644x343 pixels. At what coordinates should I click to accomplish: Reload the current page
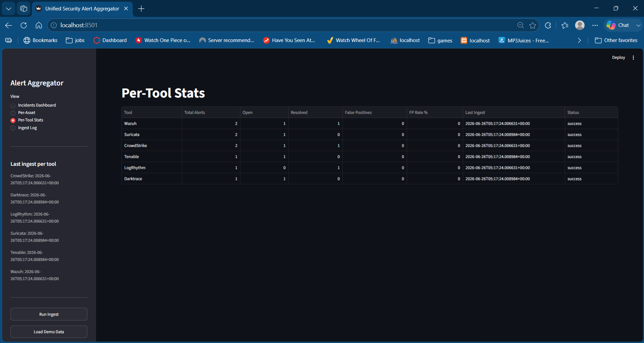click(24, 25)
